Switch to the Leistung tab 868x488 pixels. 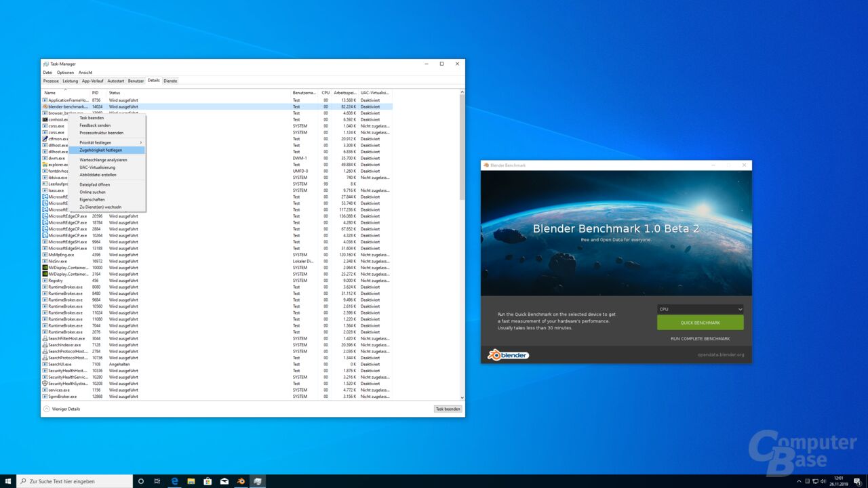[x=71, y=81]
